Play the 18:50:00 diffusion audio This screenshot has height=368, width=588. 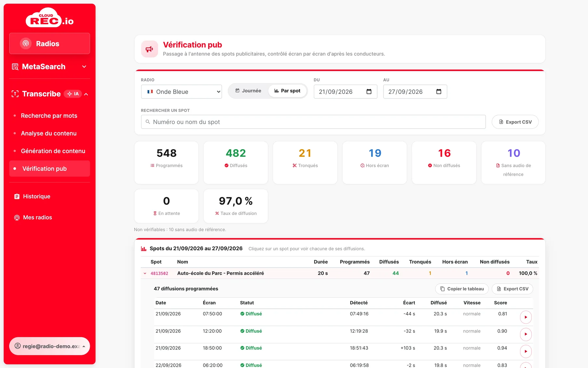point(526,351)
